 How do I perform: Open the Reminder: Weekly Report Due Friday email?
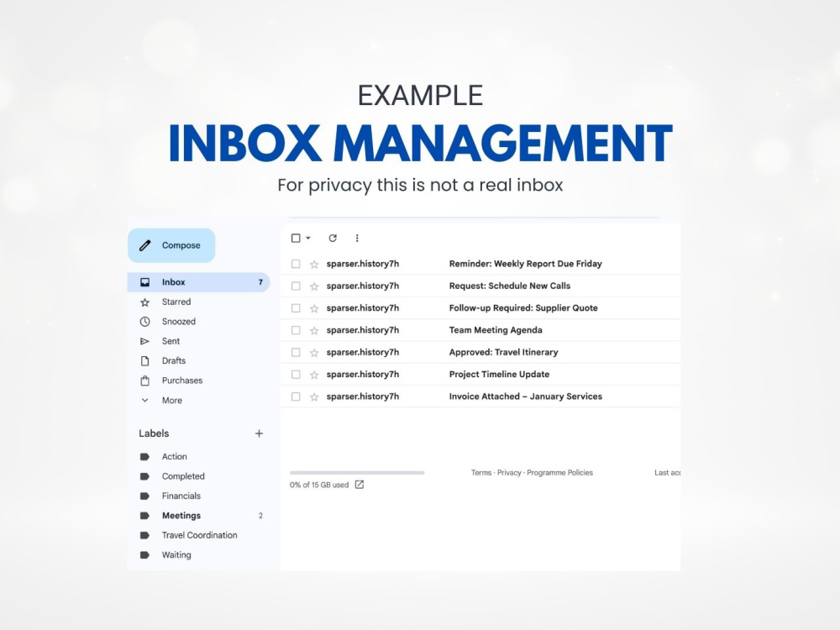(480, 264)
